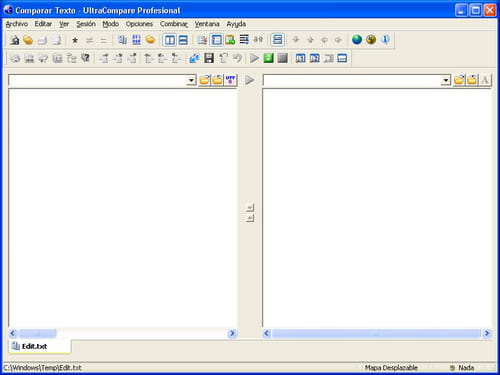500x375 pixels.
Task: Click the blue information icon
Action: 385,40
